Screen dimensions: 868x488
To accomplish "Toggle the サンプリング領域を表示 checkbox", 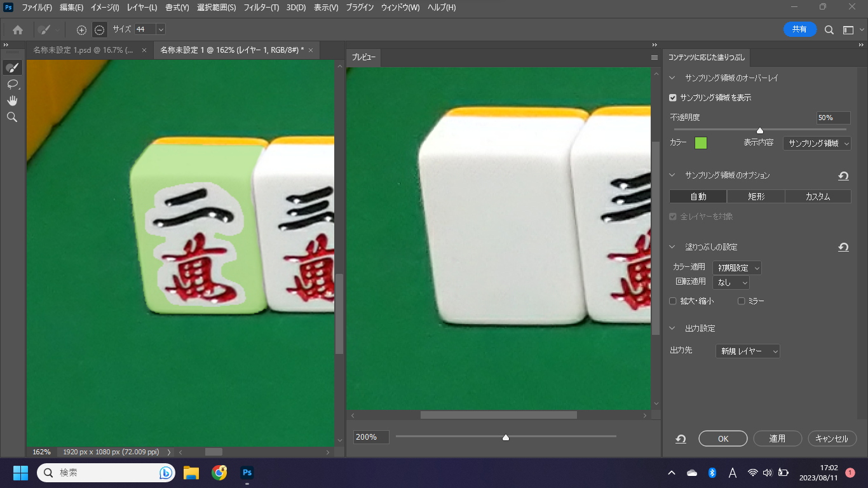I will click(x=673, y=98).
